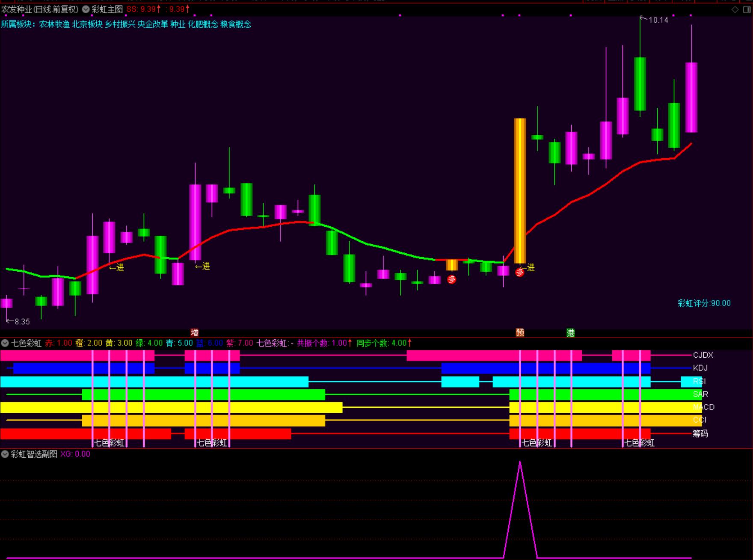Click the 共振个数: 1.00 readout

tap(324, 343)
